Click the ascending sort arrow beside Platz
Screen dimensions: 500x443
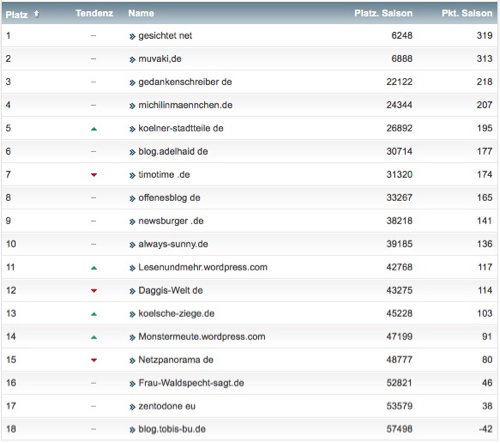coord(36,14)
